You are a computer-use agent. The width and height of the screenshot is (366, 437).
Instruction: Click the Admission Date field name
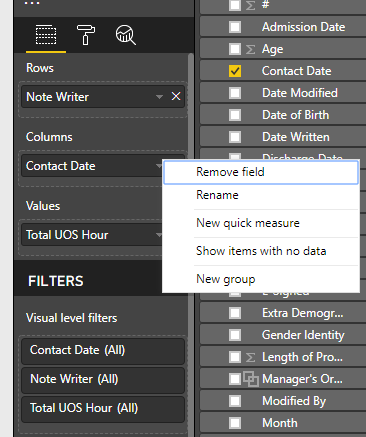coord(303,27)
